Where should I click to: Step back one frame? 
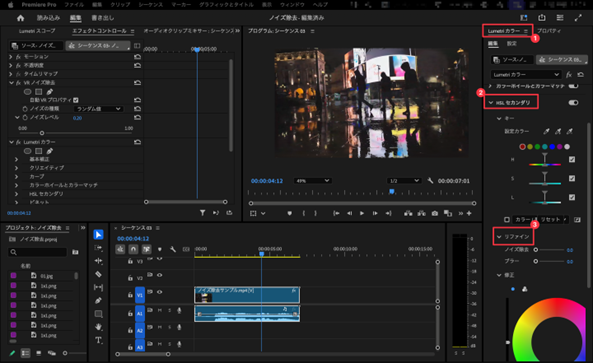pos(349,213)
